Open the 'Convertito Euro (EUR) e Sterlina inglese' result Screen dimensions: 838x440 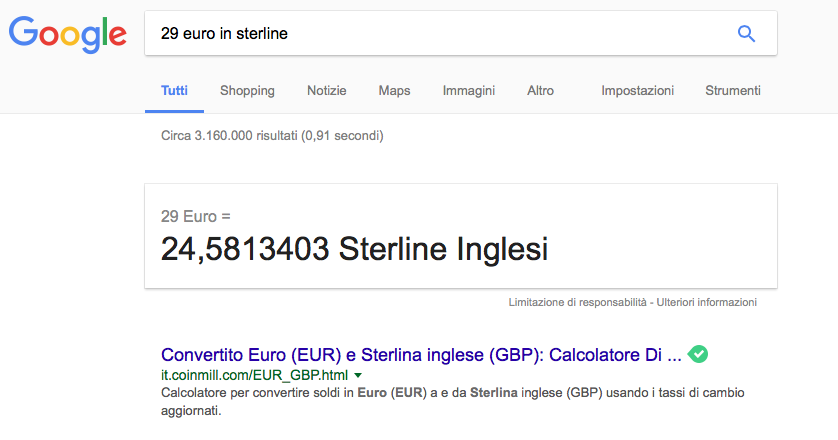(420, 355)
